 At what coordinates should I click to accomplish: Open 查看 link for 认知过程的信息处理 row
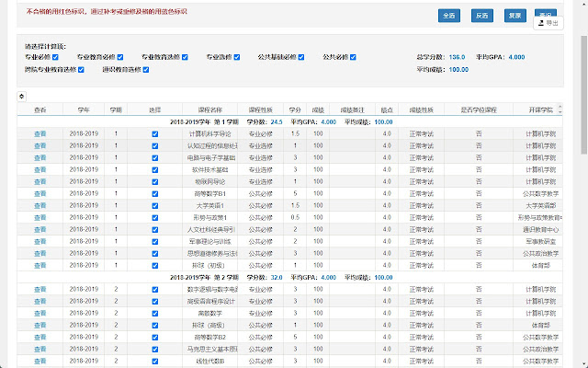[40, 145]
